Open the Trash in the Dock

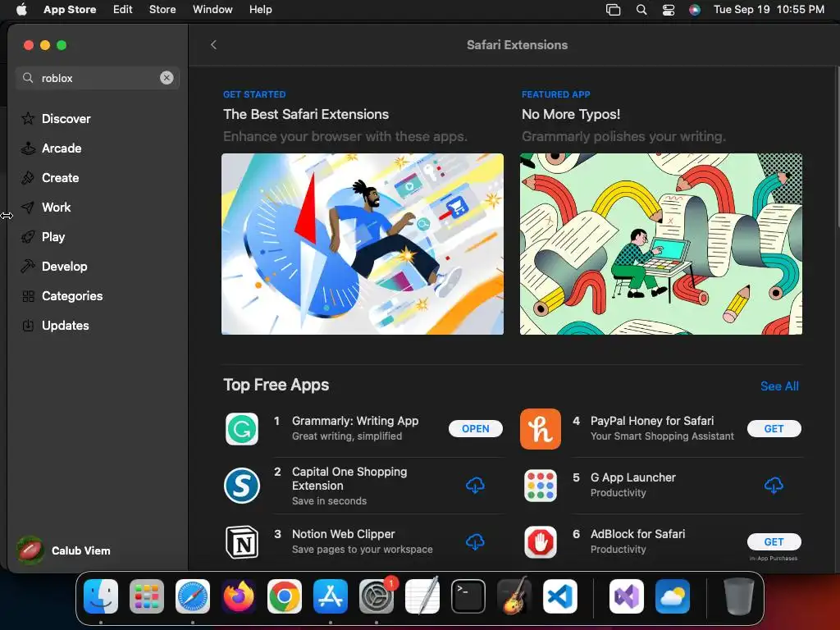pos(739,596)
